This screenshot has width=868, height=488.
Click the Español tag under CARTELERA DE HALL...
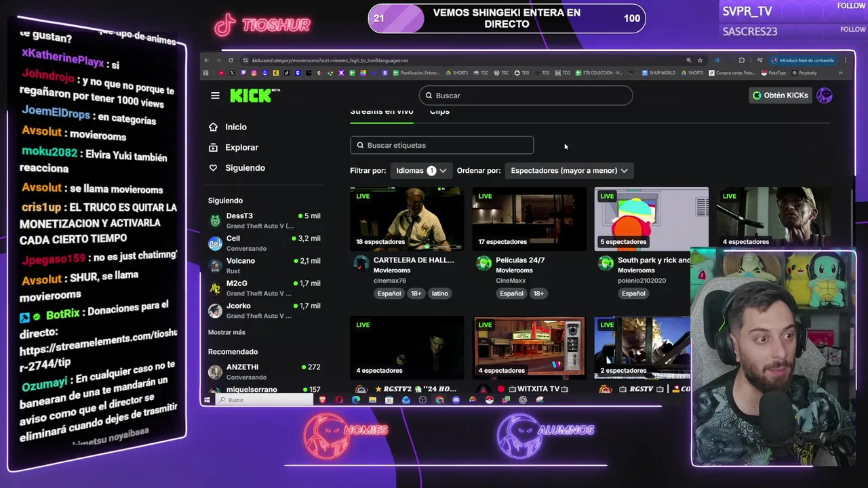389,293
